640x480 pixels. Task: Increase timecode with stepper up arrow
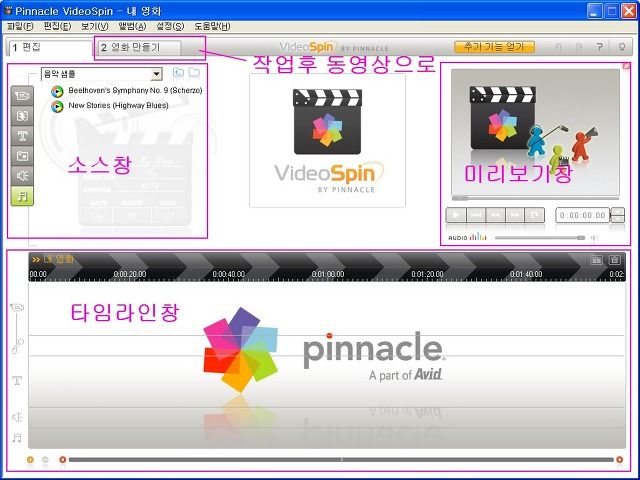618,211
